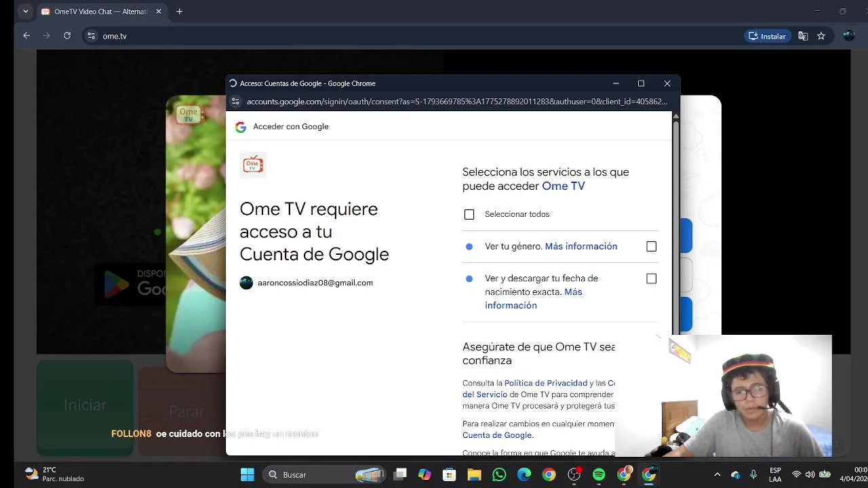View site information icon beside ome.tv

(92, 36)
